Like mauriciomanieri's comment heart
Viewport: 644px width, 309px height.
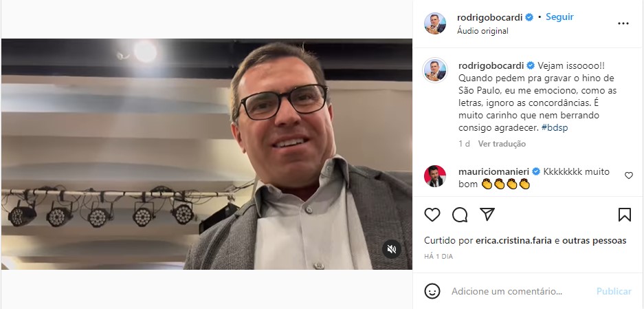click(629, 175)
